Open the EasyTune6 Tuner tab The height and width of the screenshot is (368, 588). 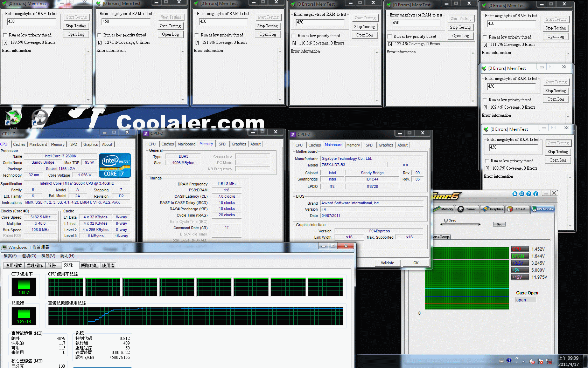pos(467,209)
